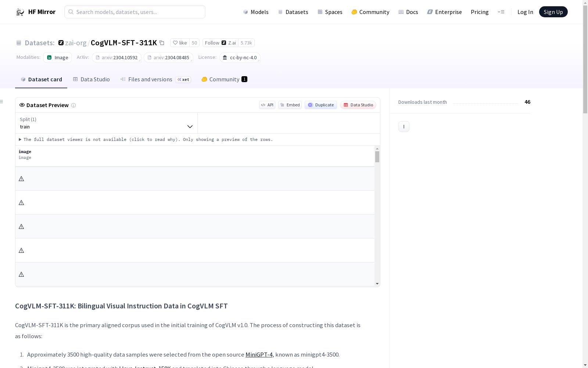The height and width of the screenshot is (368, 588).
Task: Go to Pricing
Action: 480,12
